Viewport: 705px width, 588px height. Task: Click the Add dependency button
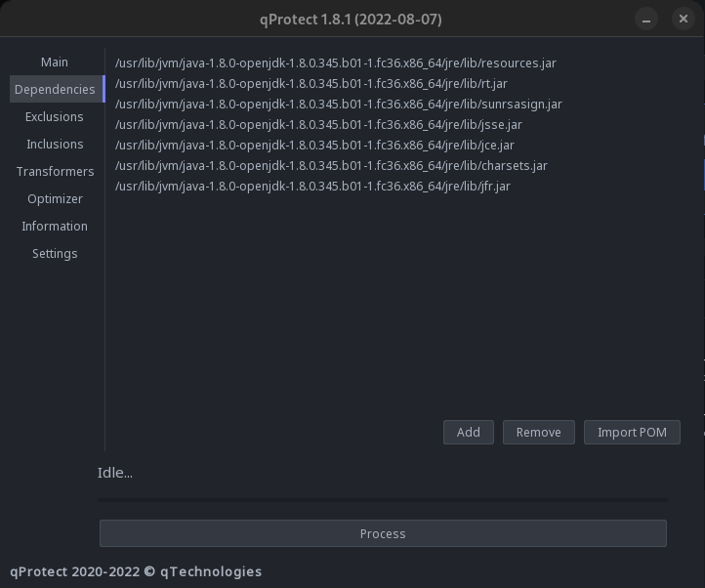click(468, 432)
